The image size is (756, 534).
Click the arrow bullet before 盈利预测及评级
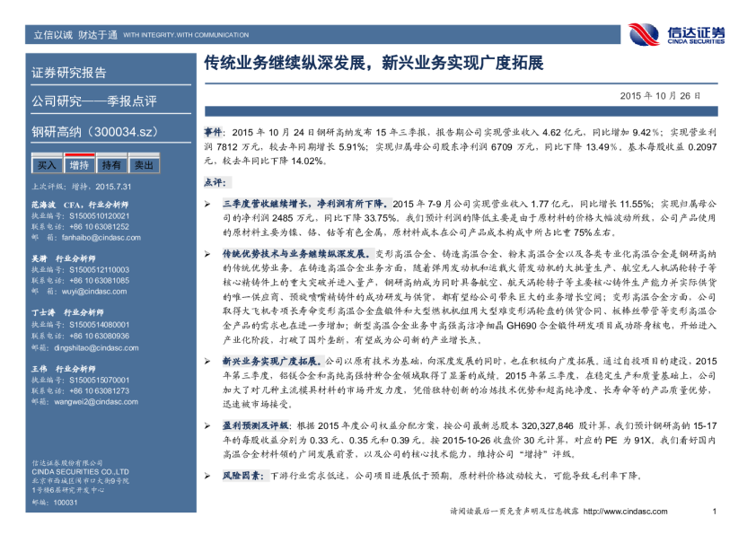point(207,425)
